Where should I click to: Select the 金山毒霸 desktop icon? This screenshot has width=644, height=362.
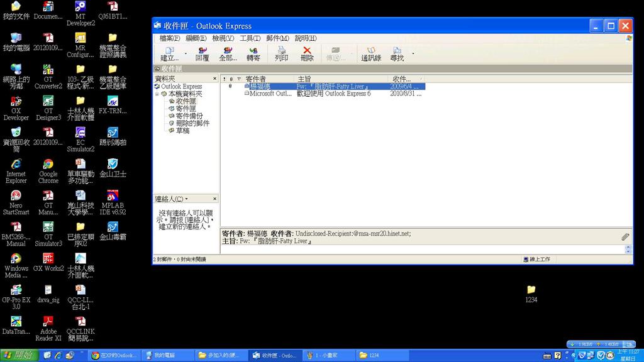coord(113,231)
